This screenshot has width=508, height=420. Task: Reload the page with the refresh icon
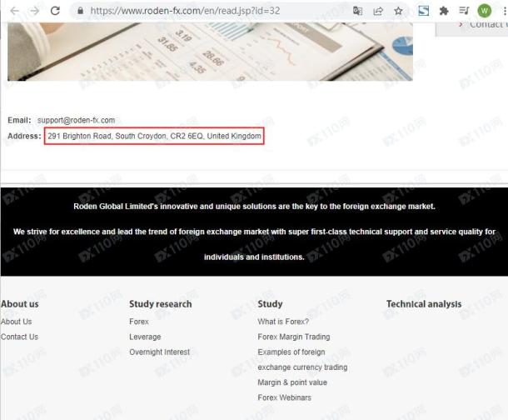[56, 11]
